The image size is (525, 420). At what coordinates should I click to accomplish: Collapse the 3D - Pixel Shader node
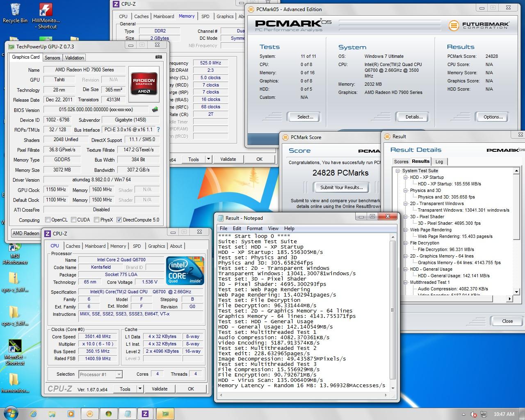coord(406,217)
